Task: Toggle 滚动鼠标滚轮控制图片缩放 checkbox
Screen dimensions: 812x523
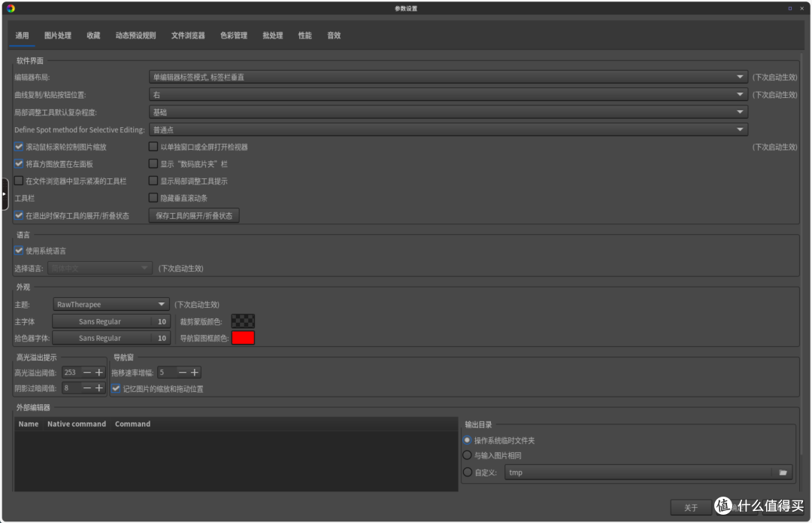Action: (19, 147)
